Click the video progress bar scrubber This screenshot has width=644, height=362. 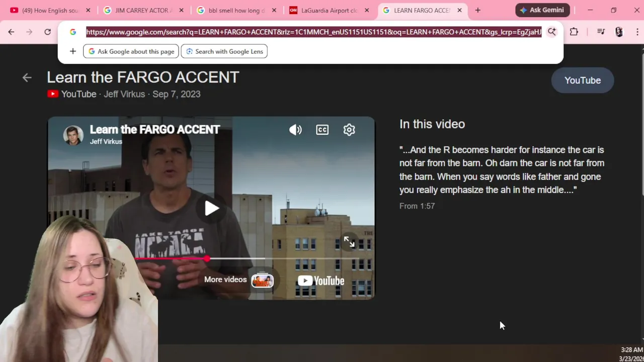point(207,258)
